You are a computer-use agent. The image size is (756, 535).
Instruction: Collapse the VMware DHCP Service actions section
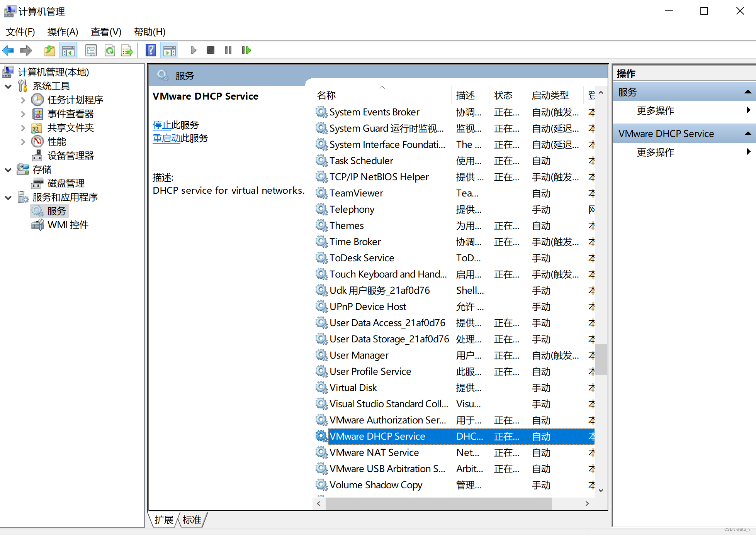coord(748,134)
